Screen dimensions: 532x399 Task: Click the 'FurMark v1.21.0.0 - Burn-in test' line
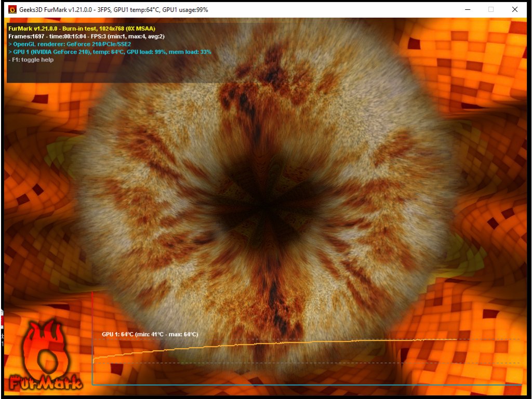[x=82, y=29]
